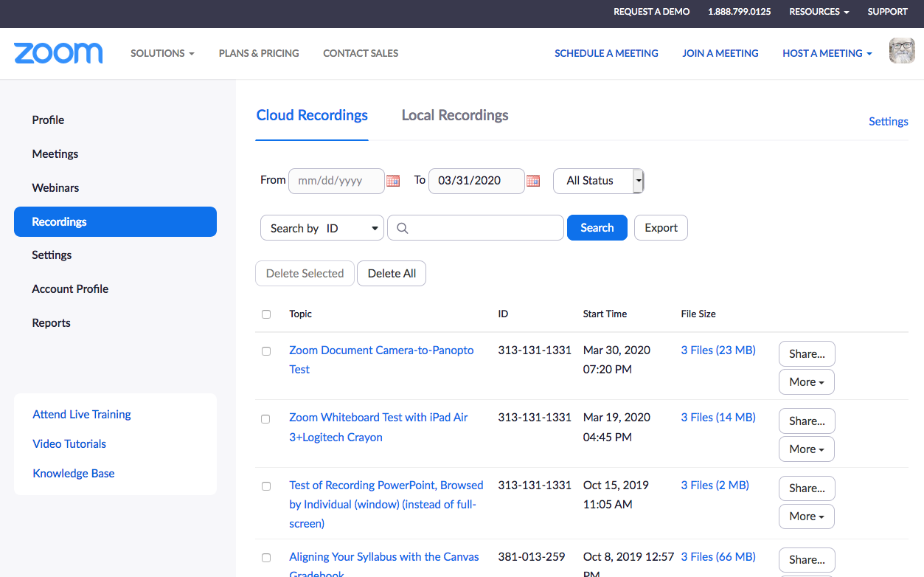Open the Search by ID dropdown
The image size is (924, 577).
pos(322,228)
